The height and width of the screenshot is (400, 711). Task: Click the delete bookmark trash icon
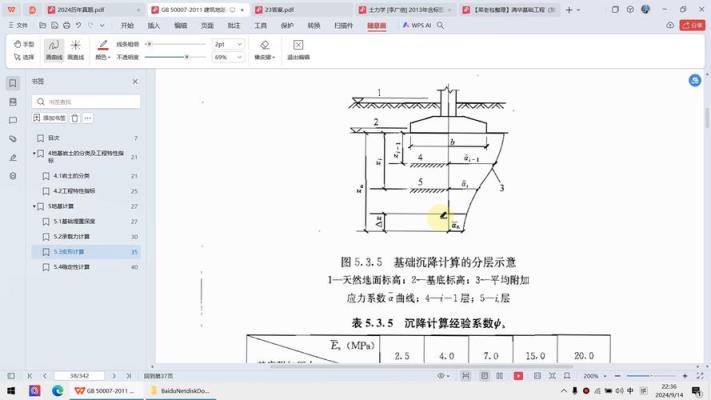click(x=75, y=118)
